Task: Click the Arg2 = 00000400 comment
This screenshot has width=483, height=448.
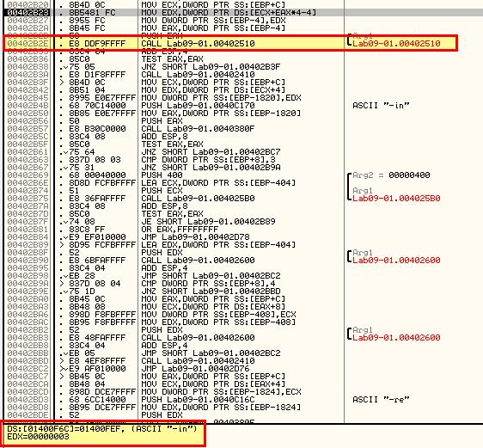Action: click(x=391, y=175)
